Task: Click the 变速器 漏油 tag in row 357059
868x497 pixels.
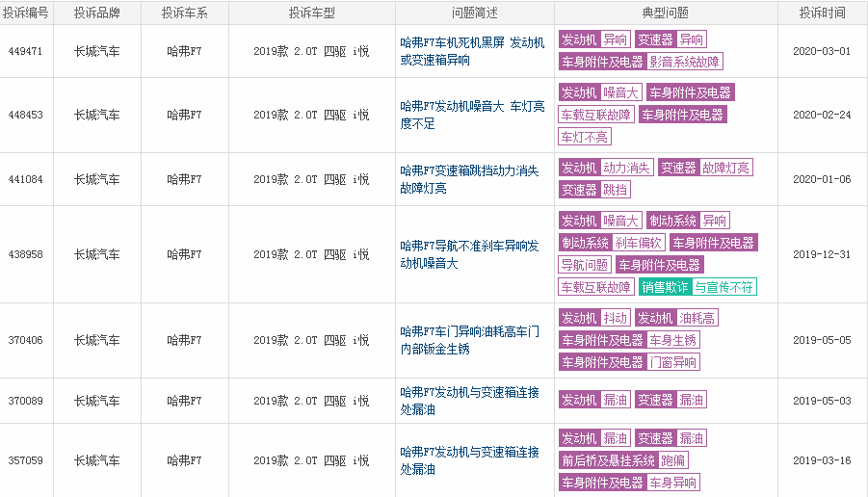Action: (671, 438)
